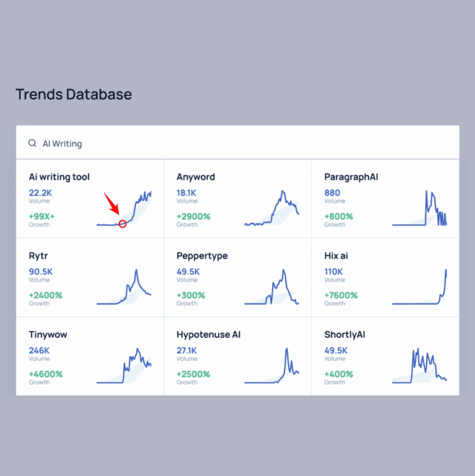Open the Rytr sparkline chart
The height and width of the screenshot is (476, 475).
click(x=124, y=287)
